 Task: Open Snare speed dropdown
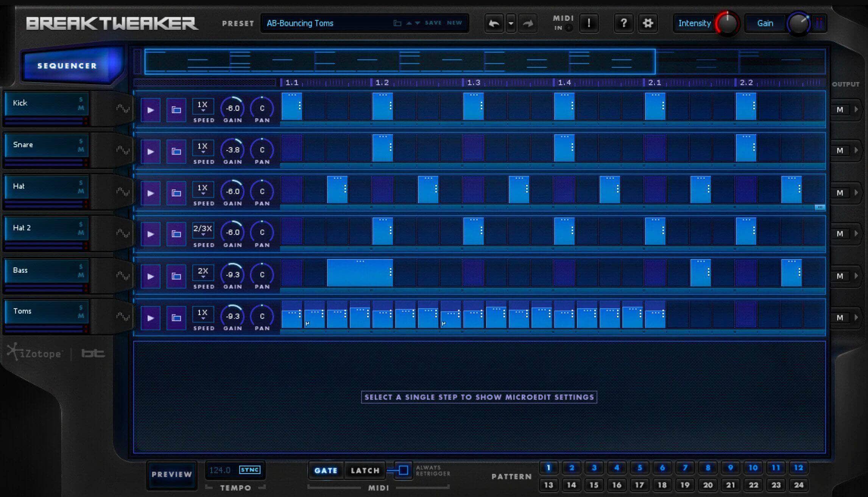203,148
